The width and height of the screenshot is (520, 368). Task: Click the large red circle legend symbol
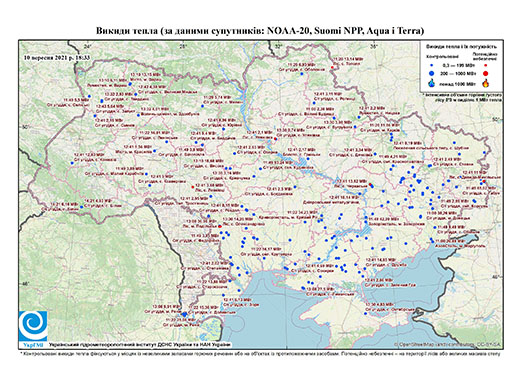click(486, 73)
